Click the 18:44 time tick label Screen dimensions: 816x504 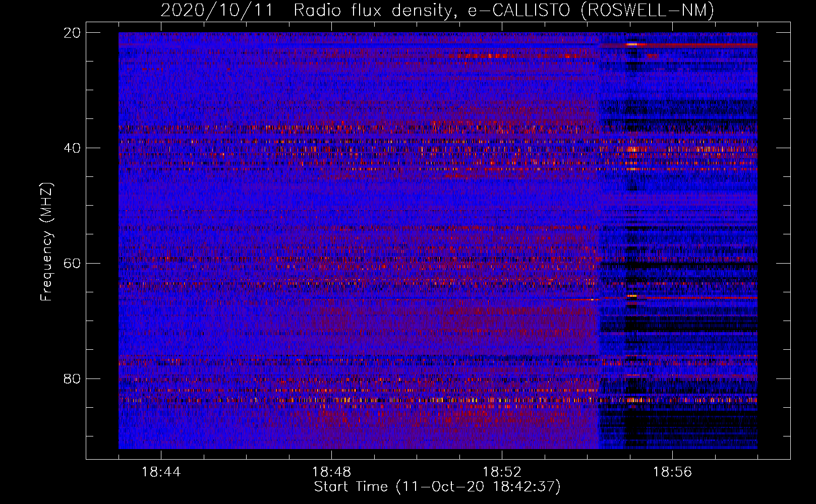pos(161,472)
